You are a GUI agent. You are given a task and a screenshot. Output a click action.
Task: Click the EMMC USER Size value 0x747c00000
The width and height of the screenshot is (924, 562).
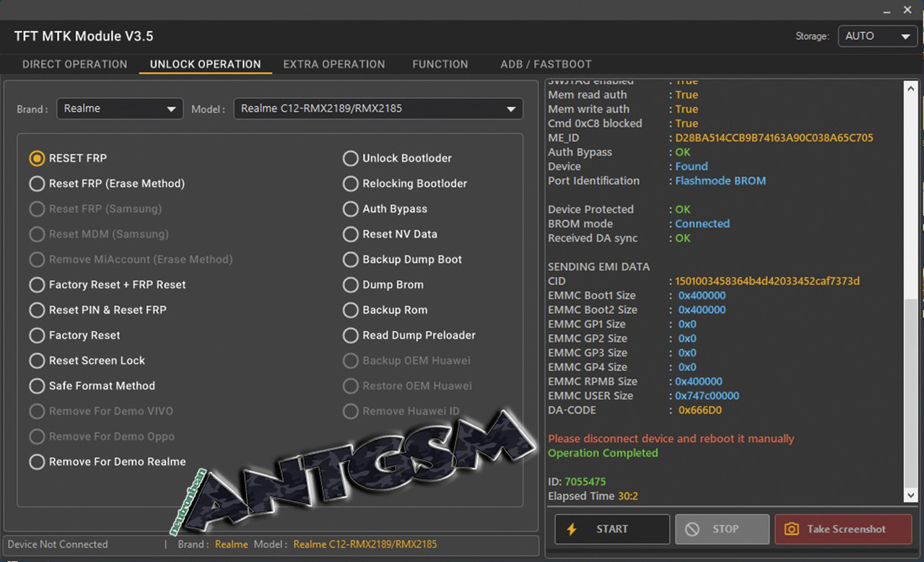click(707, 396)
